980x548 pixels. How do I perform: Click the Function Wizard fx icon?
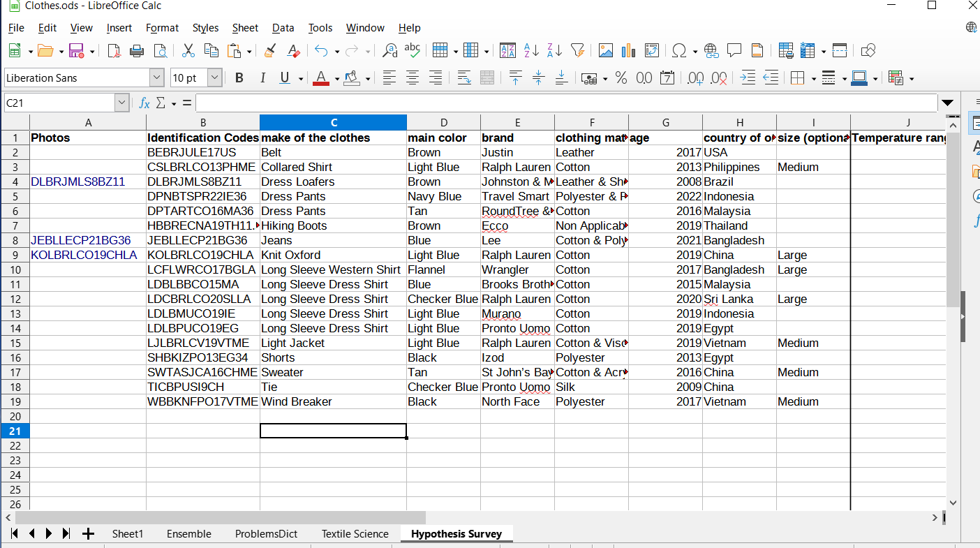[x=144, y=103]
